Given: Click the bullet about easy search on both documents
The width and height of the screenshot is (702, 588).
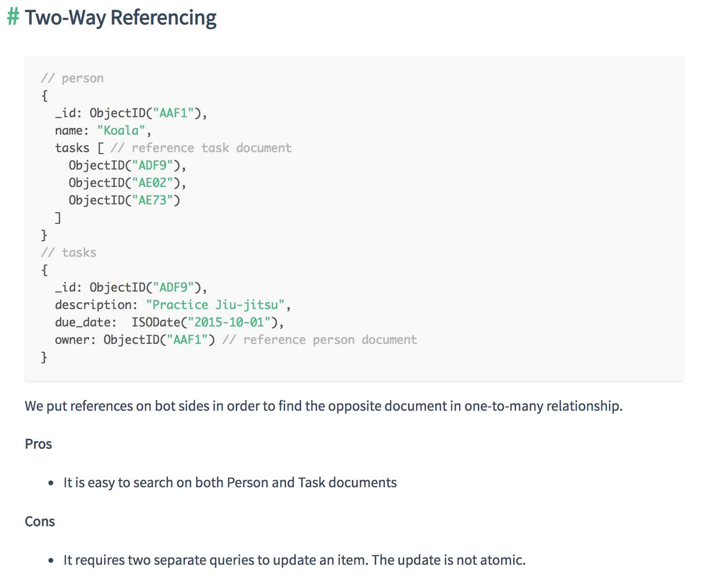Looking at the screenshot, I should tap(230, 483).
